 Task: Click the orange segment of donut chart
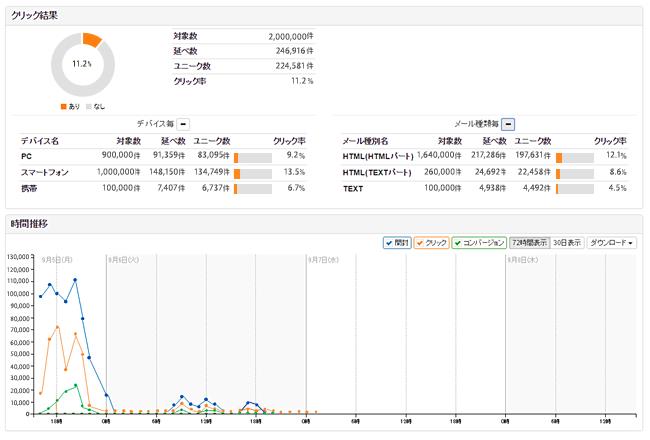click(92, 39)
